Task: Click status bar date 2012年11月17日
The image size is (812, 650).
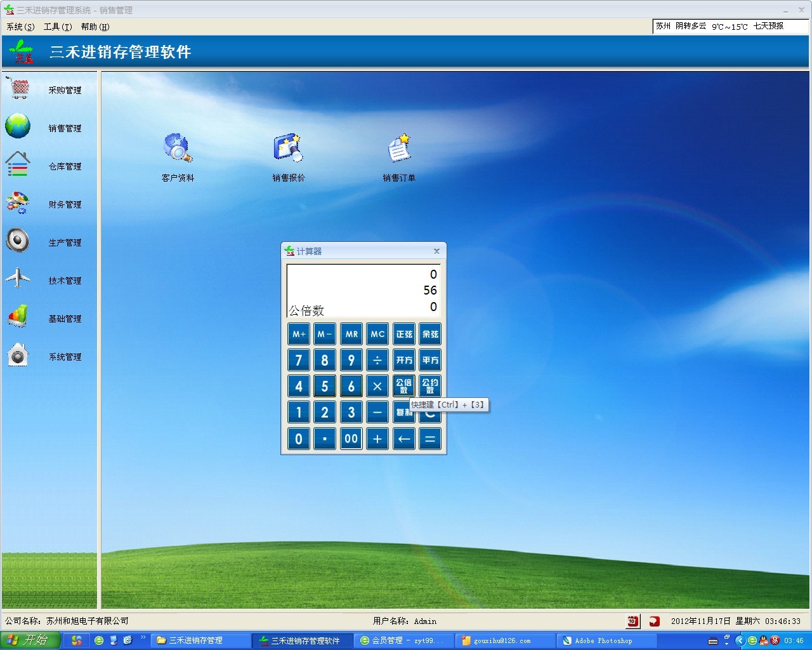Action: [700, 621]
